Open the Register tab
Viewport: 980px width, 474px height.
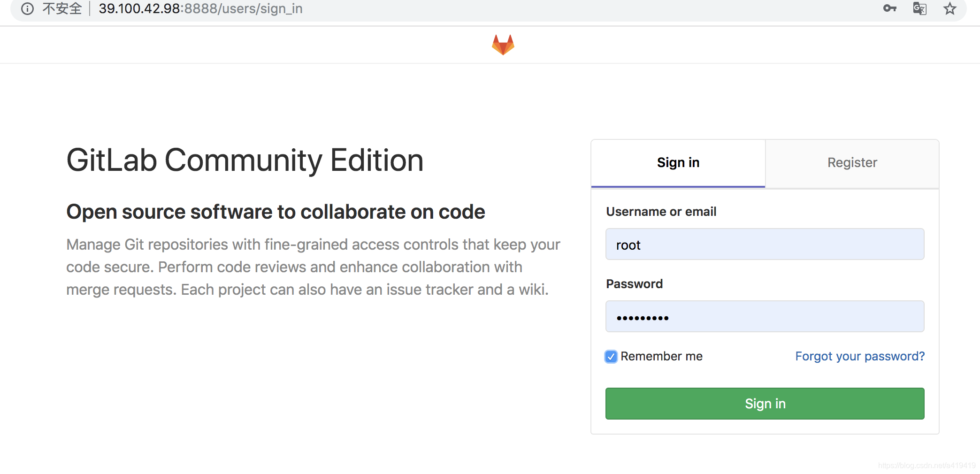click(x=852, y=163)
